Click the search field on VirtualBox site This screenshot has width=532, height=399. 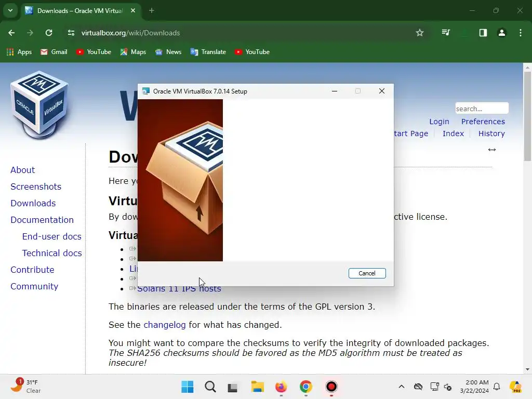(482, 109)
